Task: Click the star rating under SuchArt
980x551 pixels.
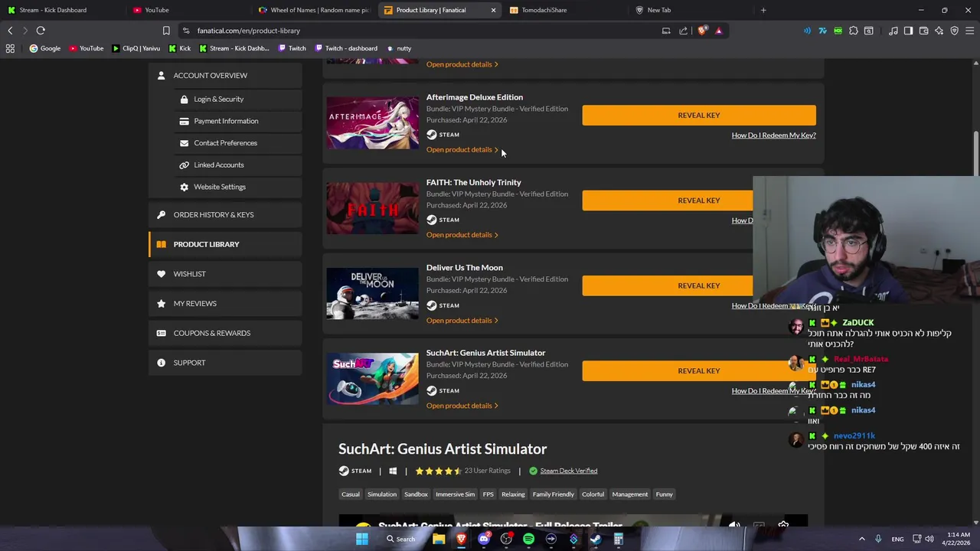Action: tap(438, 471)
